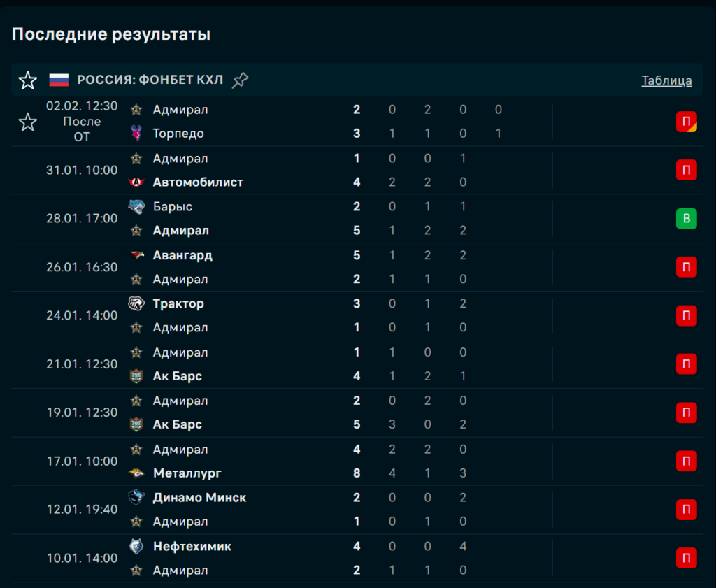Click the Neftekhimik team logo
This screenshot has width=716, height=588.
136,546
